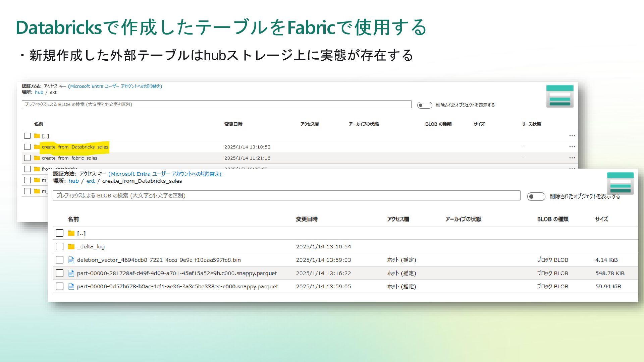Tick the checkbox for the deletion_vector .bin file
Screen dimensions: 644x362
coord(60,260)
